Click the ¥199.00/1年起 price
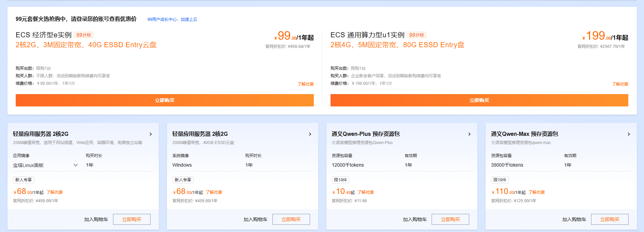This screenshot has width=644, height=232. [605, 36]
